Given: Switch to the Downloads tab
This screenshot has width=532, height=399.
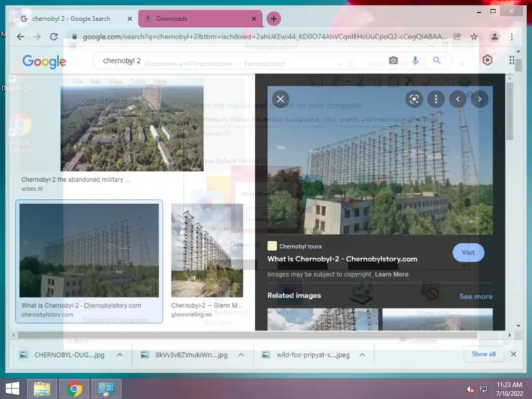Looking at the screenshot, I should pyautogui.click(x=200, y=19).
